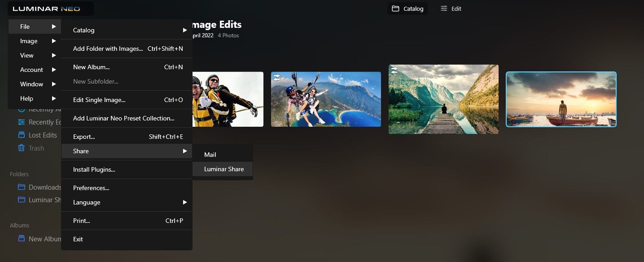Open the Share submenu
The width and height of the screenshot is (644, 262).
(127, 151)
